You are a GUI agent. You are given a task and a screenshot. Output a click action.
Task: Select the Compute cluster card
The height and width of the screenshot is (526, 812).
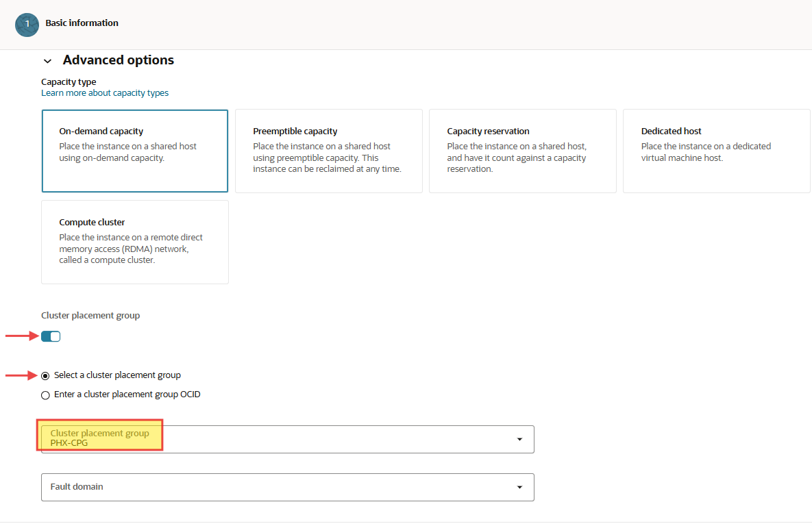coord(135,242)
